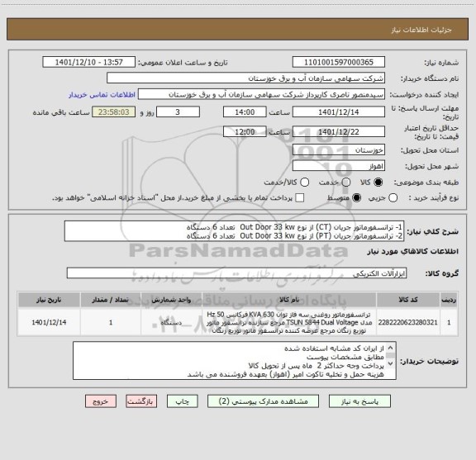Click the response deadline date 1401/12/14 field
Image resolution: width=476 pixels, height=460 pixels.
tap(339, 112)
